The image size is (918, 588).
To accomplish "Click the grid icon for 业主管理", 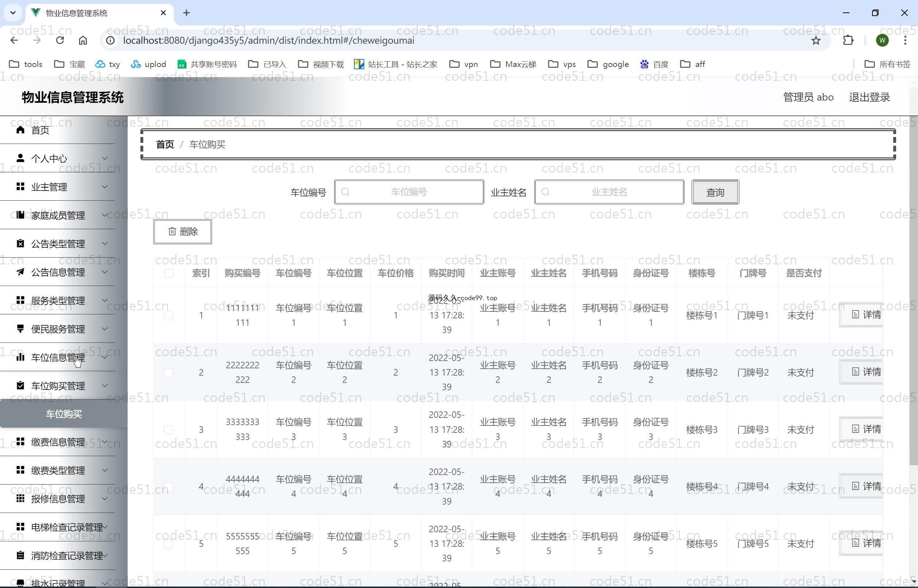I will click(x=20, y=186).
